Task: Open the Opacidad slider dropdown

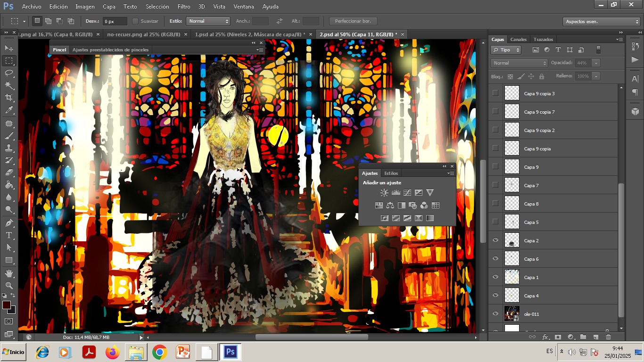Action: pos(596,63)
